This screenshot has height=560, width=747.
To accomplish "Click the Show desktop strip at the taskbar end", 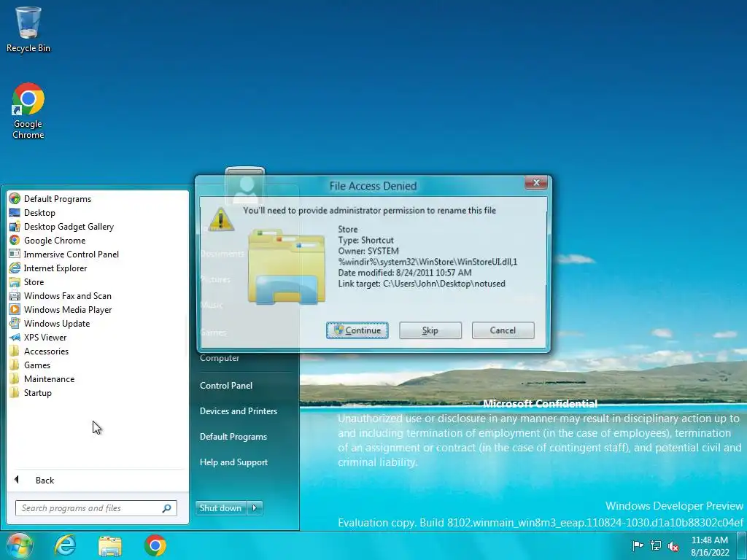I will click(742, 545).
